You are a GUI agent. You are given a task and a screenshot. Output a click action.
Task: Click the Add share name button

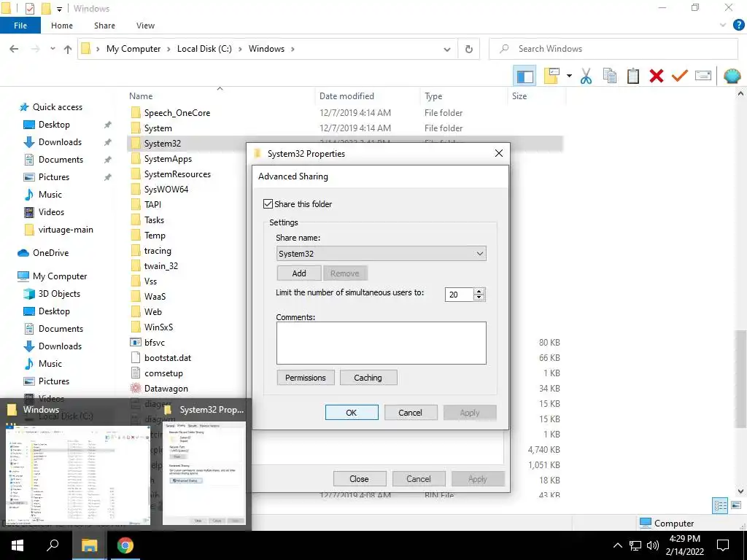point(298,273)
